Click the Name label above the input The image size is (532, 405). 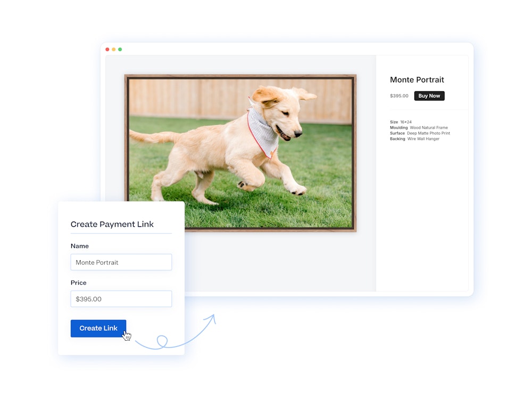pyautogui.click(x=80, y=246)
